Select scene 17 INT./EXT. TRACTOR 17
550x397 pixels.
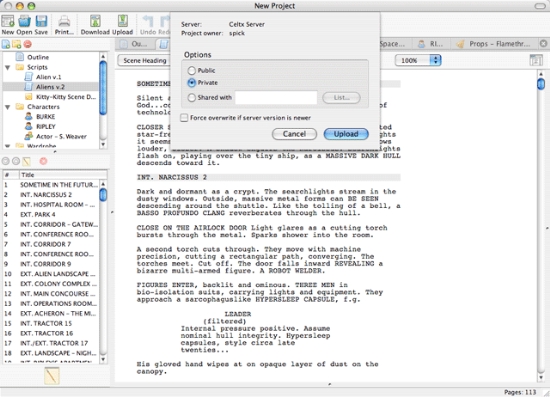pyautogui.click(x=51, y=343)
